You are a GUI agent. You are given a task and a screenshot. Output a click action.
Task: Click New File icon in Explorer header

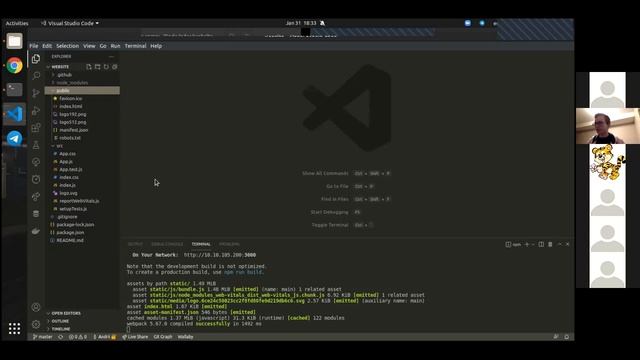[89, 67]
